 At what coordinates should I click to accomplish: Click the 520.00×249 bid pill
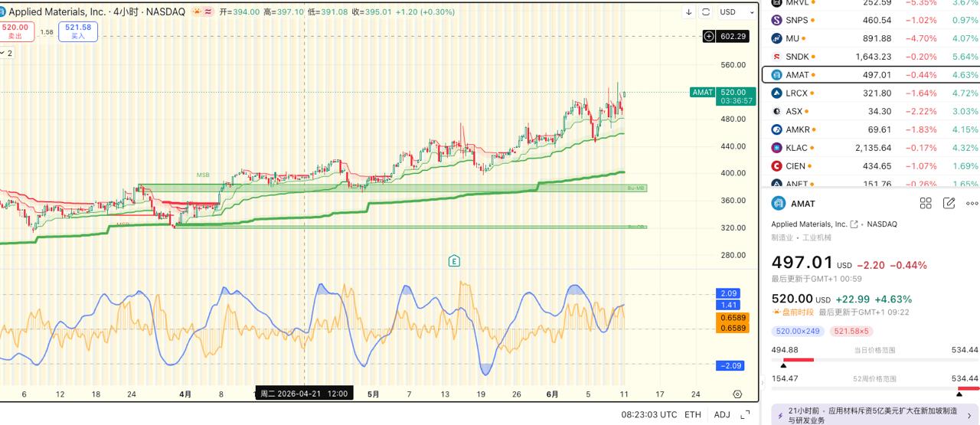click(x=799, y=331)
